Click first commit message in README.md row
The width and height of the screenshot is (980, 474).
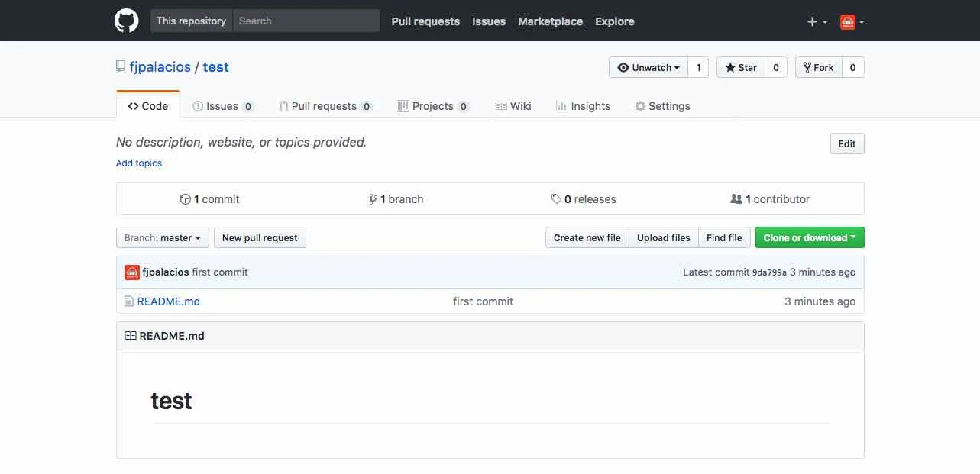(x=483, y=301)
